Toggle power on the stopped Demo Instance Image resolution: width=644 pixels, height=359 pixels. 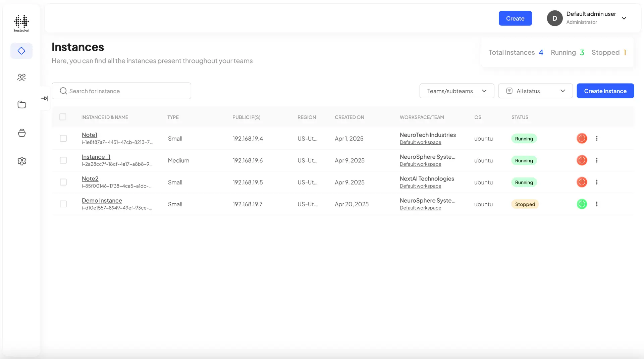coord(582,204)
